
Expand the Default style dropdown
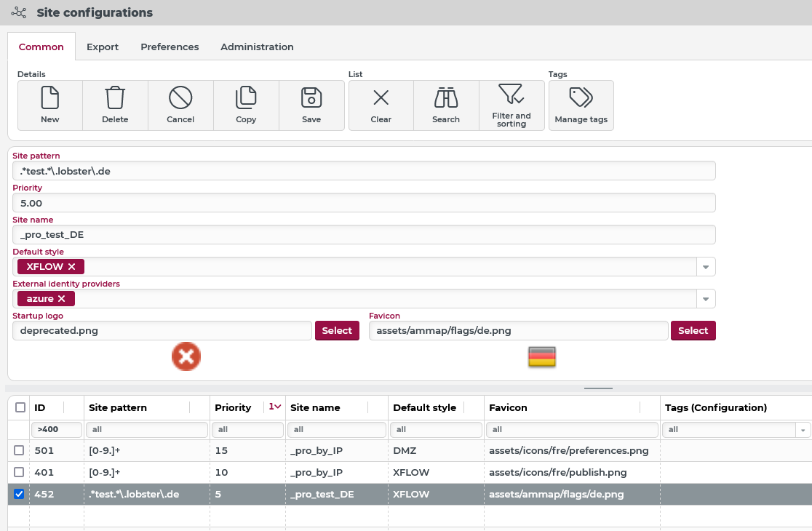pyautogui.click(x=705, y=267)
